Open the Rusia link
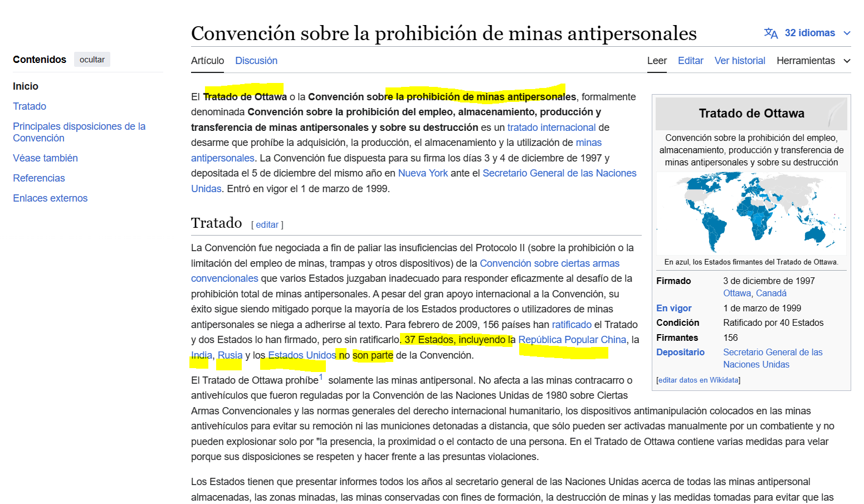Image resolution: width=864 pixels, height=504 pixels. pyautogui.click(x=230, y=355)
